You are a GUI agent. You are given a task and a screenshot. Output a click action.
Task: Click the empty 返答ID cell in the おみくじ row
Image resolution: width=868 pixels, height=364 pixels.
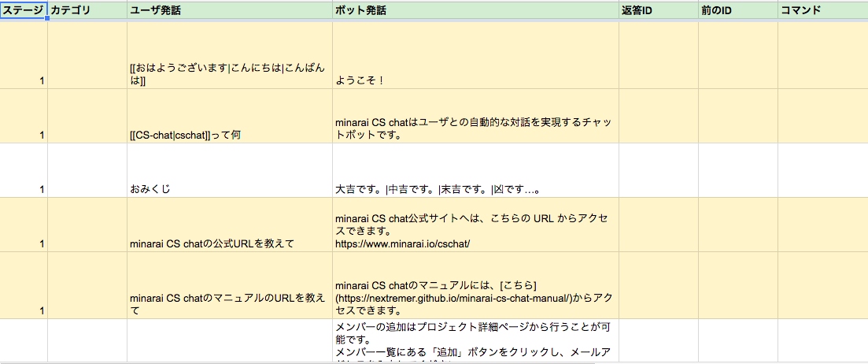(x=658, y=170)
